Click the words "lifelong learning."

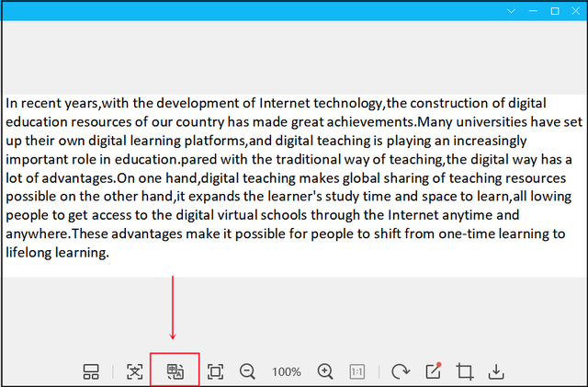tap(57, 252)
